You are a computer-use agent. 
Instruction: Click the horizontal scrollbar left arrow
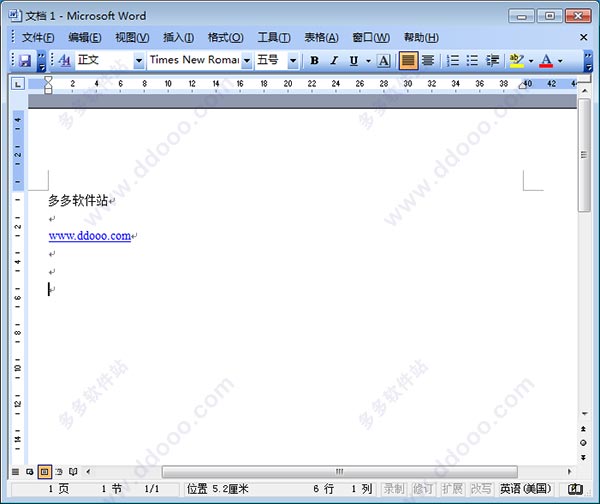pyautogui.click(x=88, y=471)
